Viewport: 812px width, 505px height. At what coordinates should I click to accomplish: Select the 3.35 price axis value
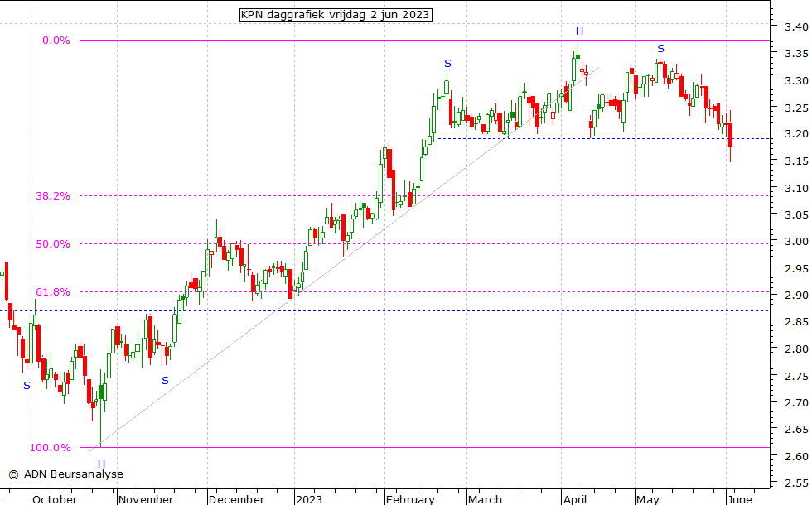click(x=796, y=54)
